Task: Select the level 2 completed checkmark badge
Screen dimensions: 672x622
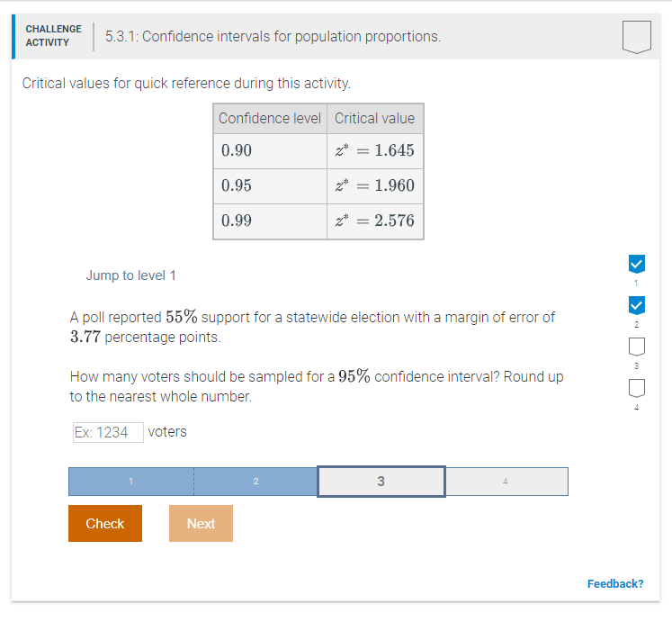Action: [636, 305]
